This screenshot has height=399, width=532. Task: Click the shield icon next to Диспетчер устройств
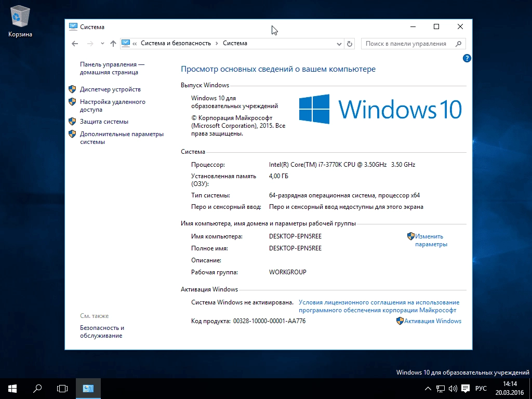point(72,89)
